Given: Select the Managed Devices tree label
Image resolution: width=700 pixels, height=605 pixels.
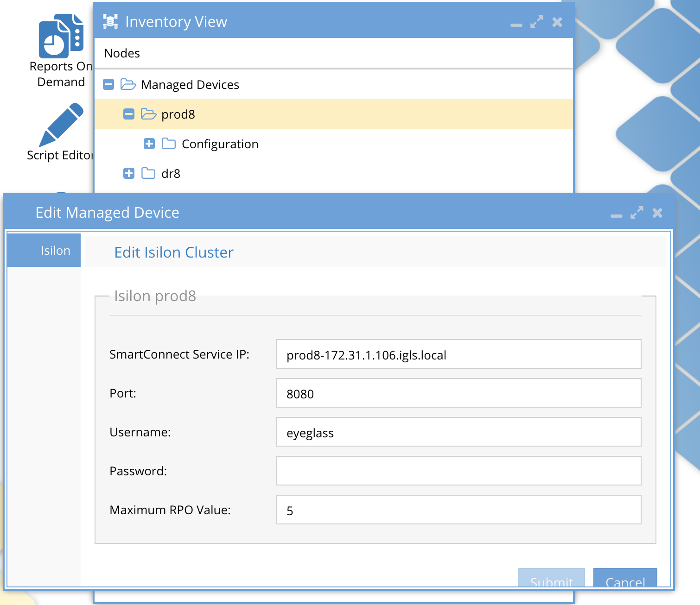Looking at the screenshot, I should click(x=190, y=85).
